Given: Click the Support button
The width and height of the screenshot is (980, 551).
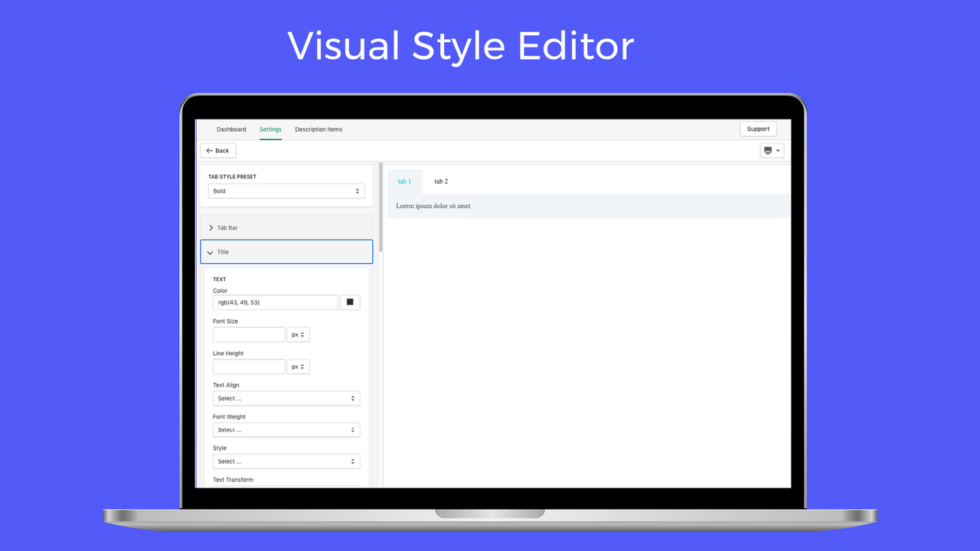Looking at the screenshot, I should (x=758, y=129).
